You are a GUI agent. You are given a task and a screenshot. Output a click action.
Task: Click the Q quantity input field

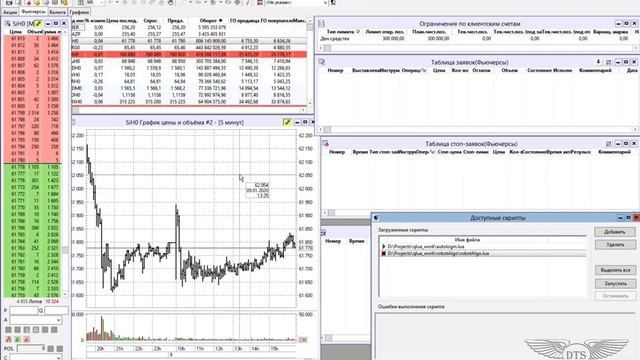(56, 311)
